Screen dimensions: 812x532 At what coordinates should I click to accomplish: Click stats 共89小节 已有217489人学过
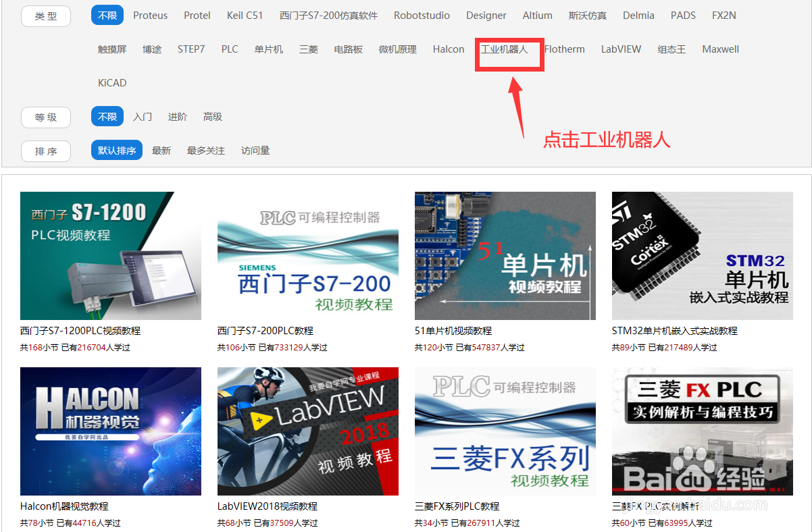(x=665, y=348)
